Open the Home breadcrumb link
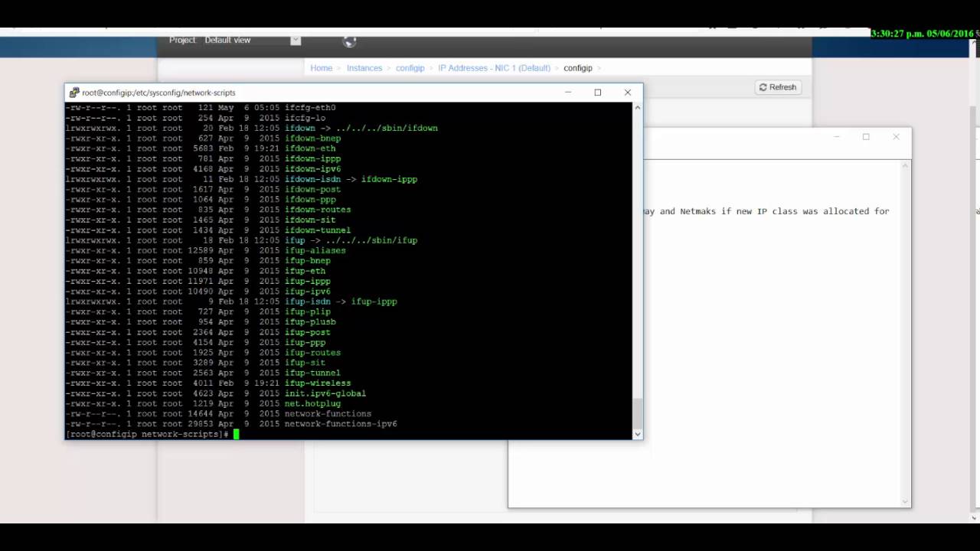Image resolution: width=980 pixels, height=551 pixels. click(322, 68)
